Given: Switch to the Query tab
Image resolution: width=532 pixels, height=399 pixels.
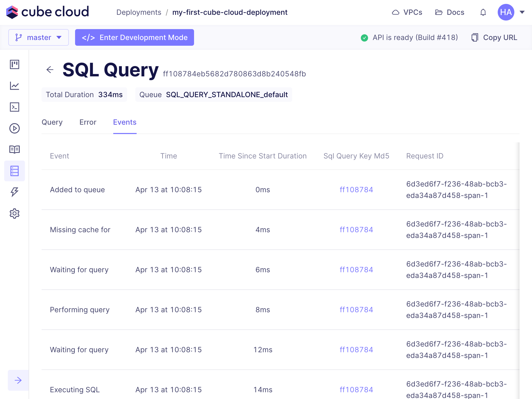Looking at the screenshot, I should 52,122.
